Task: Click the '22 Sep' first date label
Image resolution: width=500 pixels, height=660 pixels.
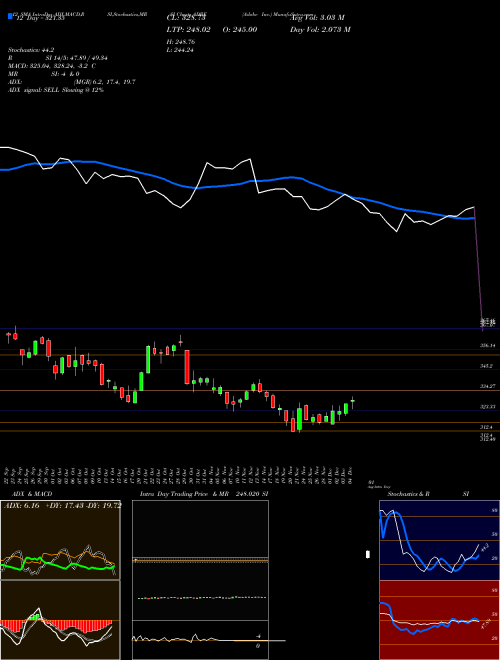Action: [x=8, y=475]
